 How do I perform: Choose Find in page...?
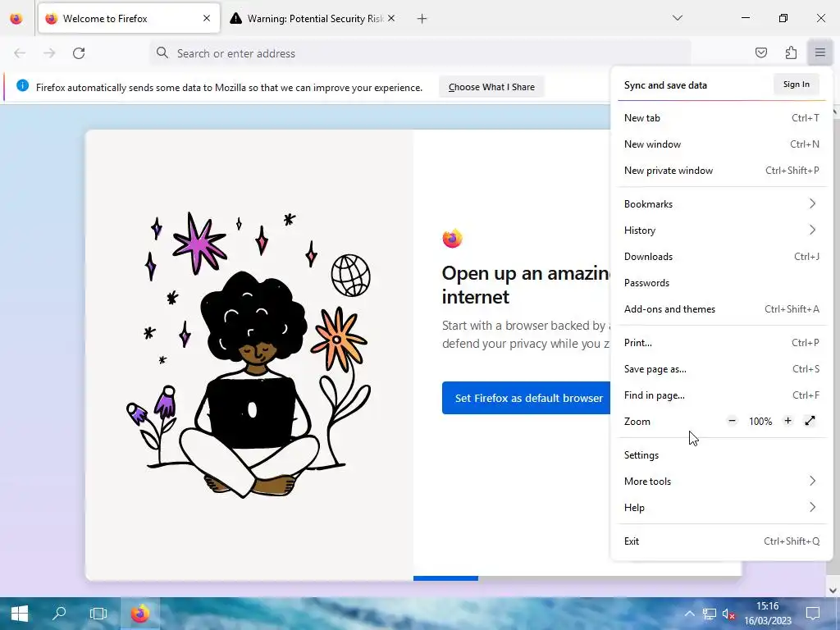point(722,395)
